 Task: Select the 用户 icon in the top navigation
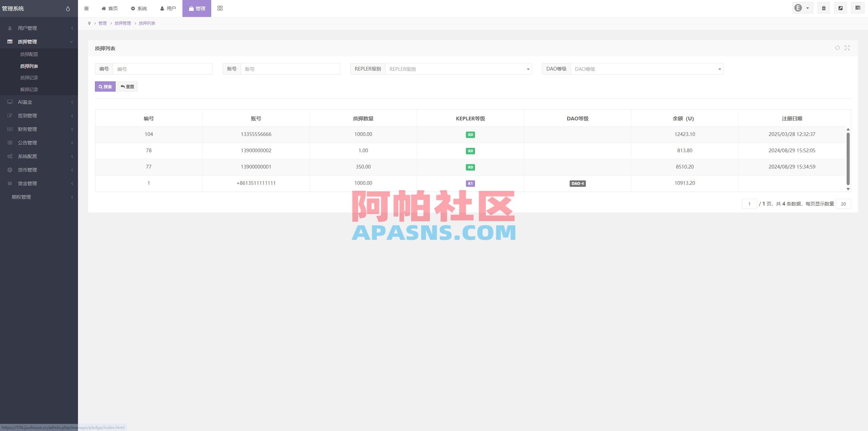click(168, 8)
